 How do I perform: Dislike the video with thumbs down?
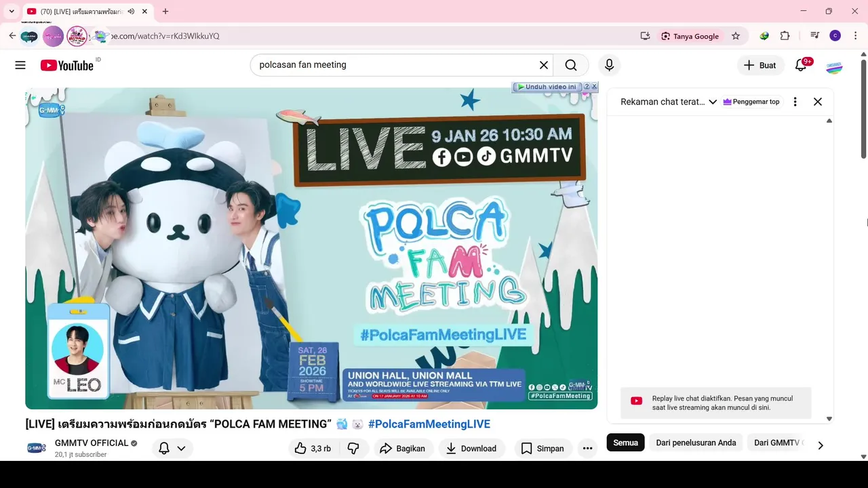(353, 448)
